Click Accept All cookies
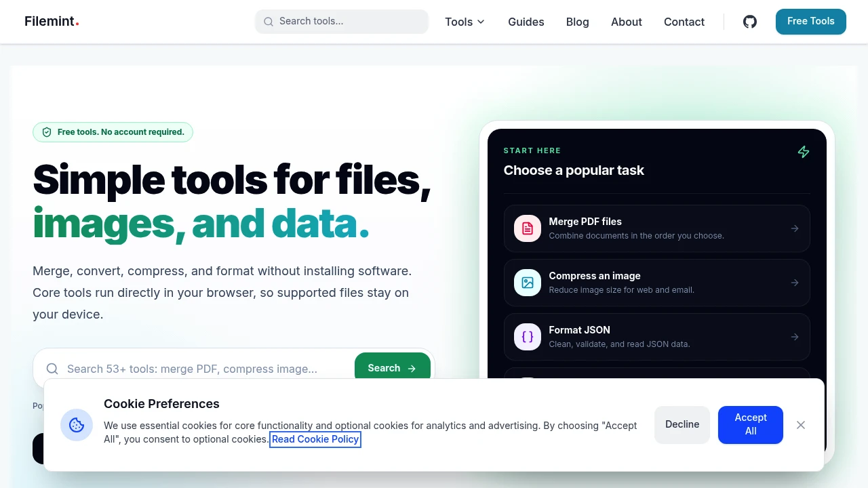 point(751,424)
